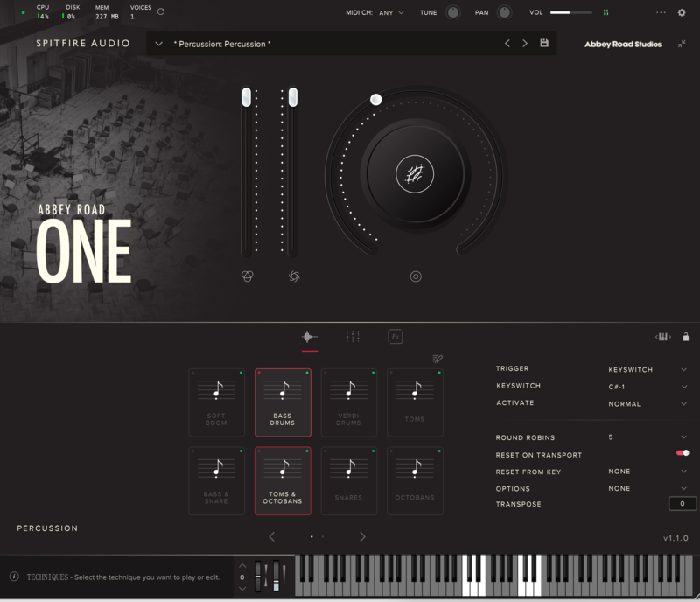Select the Toms & Octobans technique
700x602 pixels.
[283, 481]
